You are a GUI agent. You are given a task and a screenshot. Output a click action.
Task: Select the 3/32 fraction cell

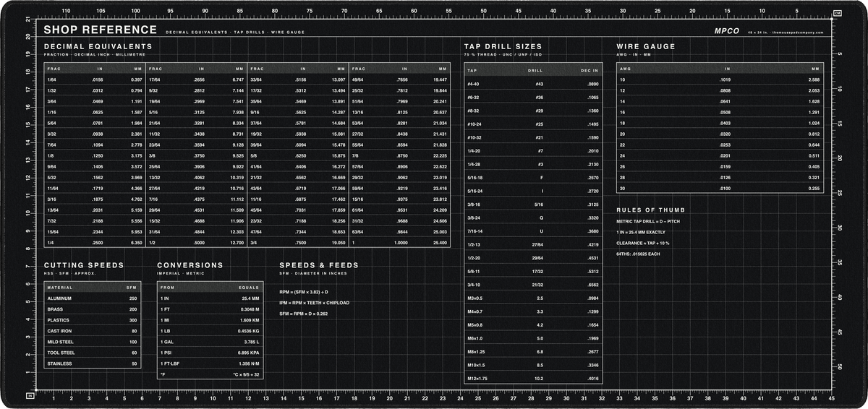click(x=51, y=134)
